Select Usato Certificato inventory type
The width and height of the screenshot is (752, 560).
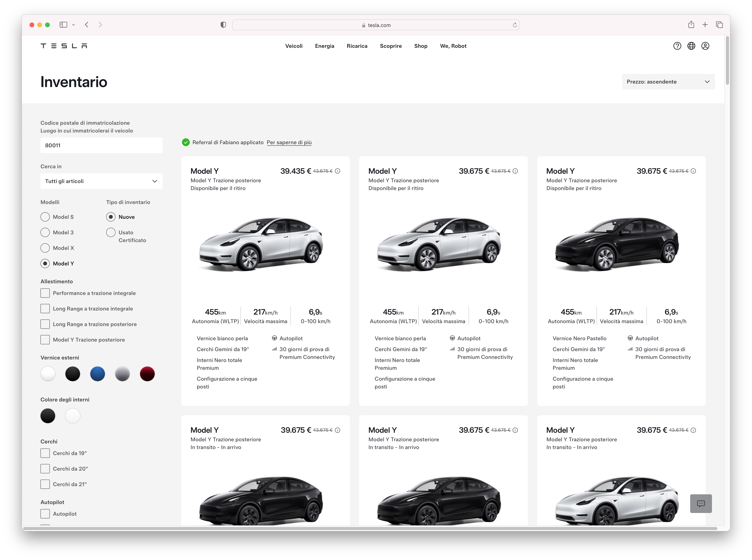coord(111,233)
